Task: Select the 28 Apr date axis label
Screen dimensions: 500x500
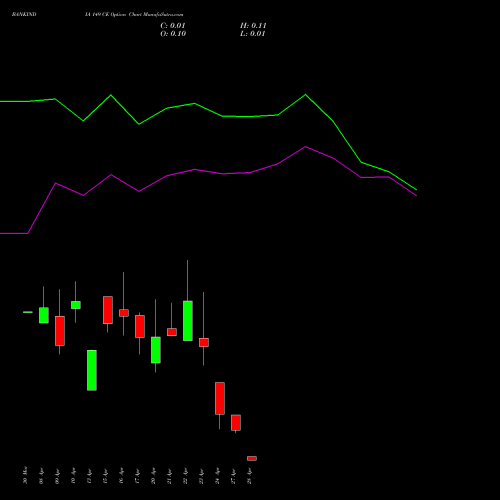Action: [249, 476]
